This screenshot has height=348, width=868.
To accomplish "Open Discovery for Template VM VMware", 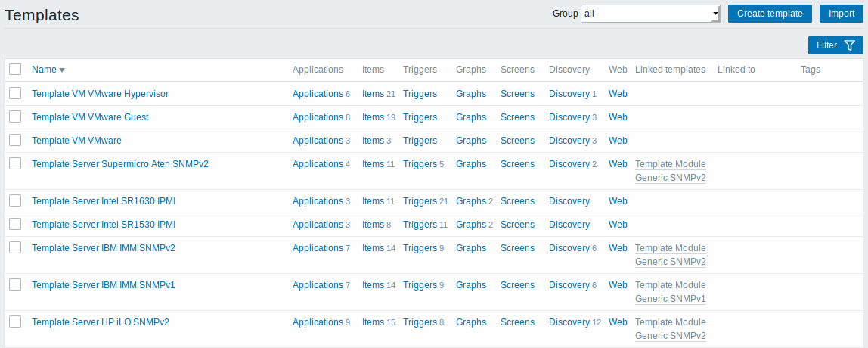I will click(x=569, y=140).
